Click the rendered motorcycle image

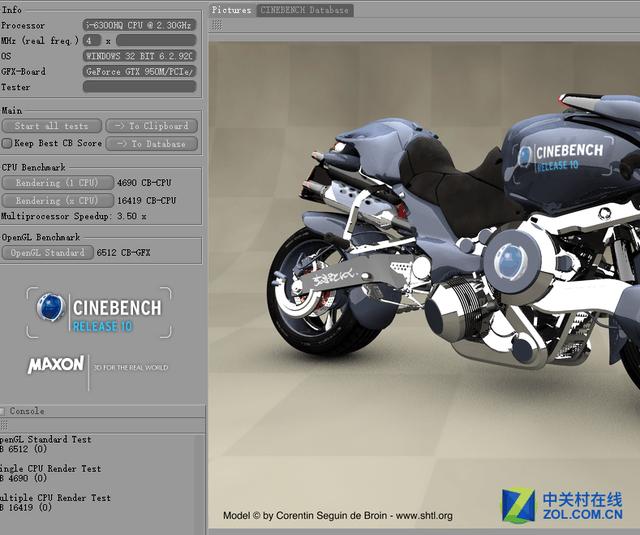point(424,284)
